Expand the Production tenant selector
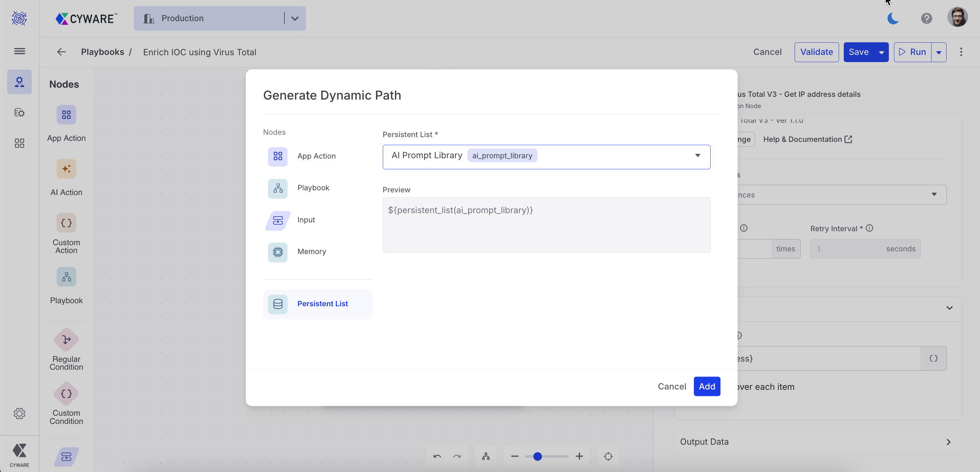This screenshot has height=472, width=980. 295,18
